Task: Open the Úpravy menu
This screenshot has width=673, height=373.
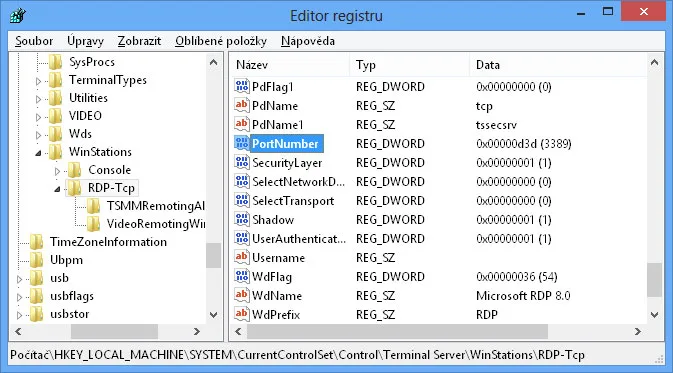Action: 85,41
